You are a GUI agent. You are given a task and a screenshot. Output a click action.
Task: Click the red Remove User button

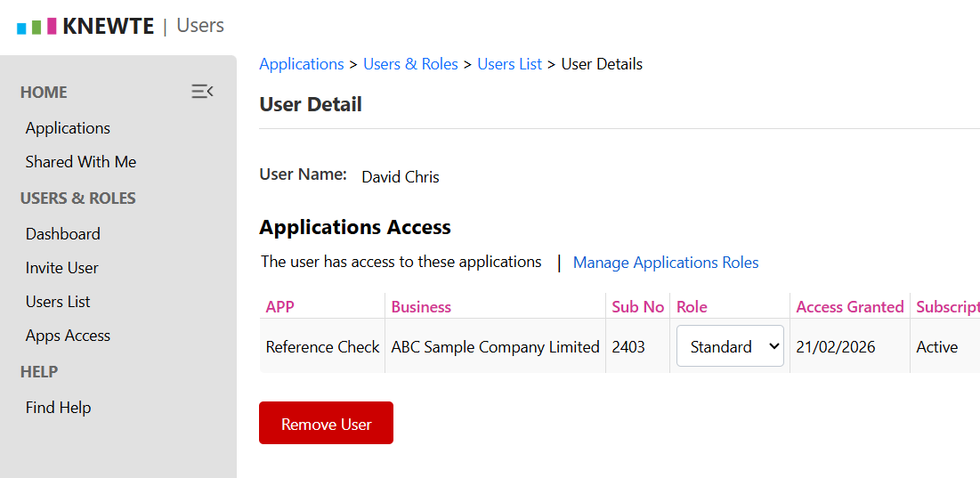[327, 423]
